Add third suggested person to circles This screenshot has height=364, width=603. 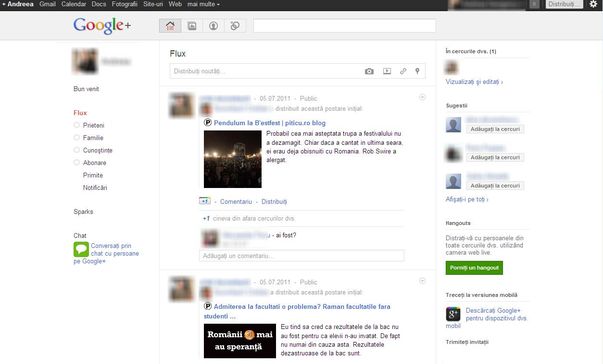coord(495,186)
